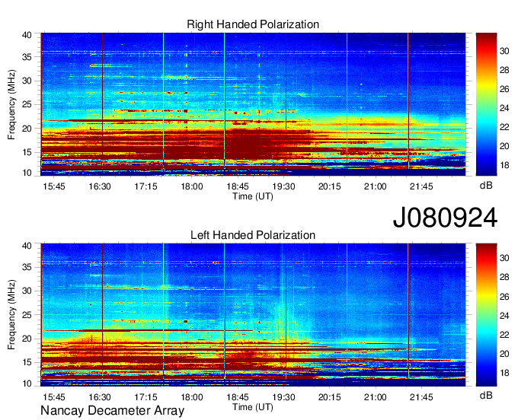Click "Time (UT)" label under the Right Handed plot
This screenshot has width=518, height=420.
253,196
